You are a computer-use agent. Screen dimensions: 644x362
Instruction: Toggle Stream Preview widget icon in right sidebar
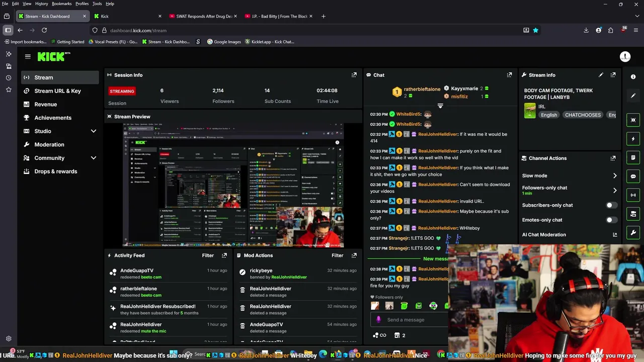(633, 120)
